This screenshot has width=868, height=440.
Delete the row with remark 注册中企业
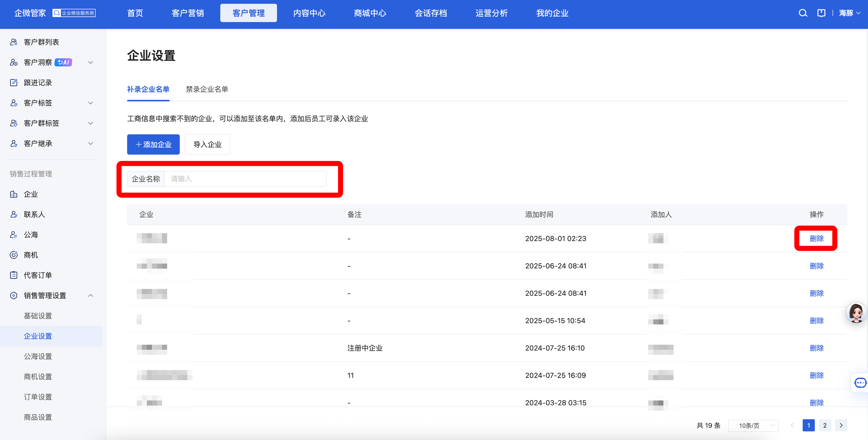point(816,348)
